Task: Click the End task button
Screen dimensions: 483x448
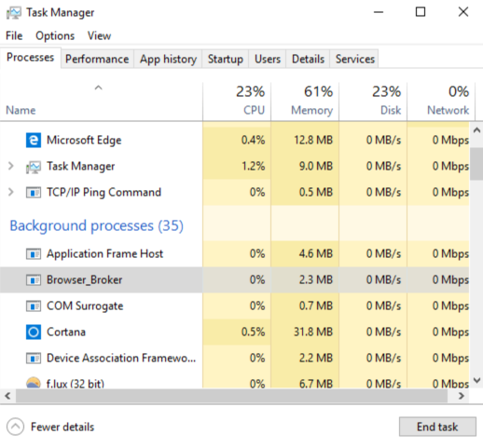Action: click(x=437, y=427)
